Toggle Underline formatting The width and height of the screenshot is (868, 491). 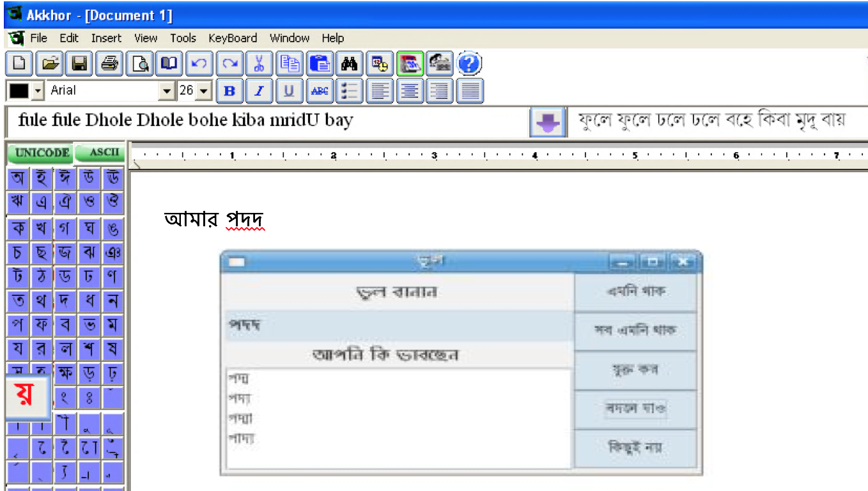289,91
